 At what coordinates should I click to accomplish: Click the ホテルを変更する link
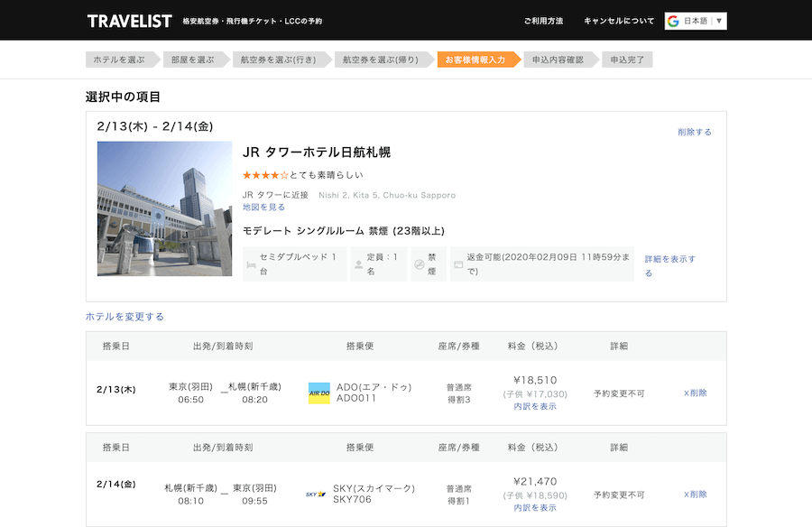point(125,317)
